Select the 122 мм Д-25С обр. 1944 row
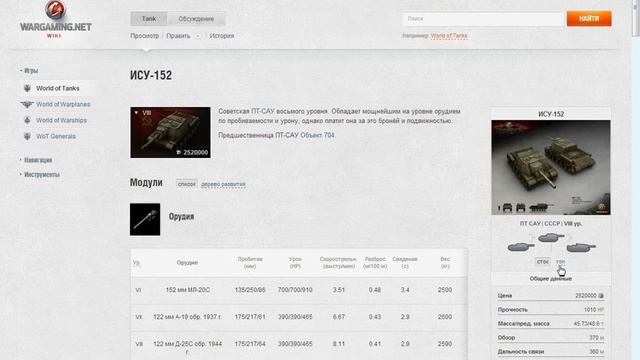 point(299,346)
